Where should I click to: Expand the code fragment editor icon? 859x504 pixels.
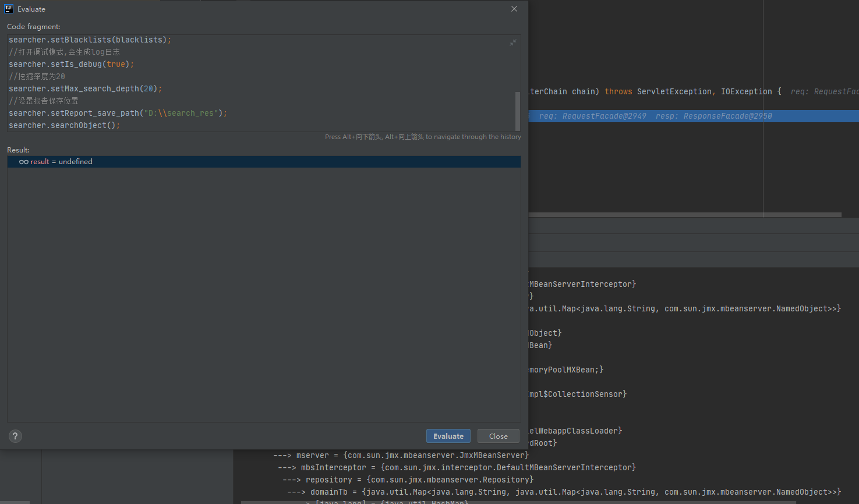click(x=512, y=42)
